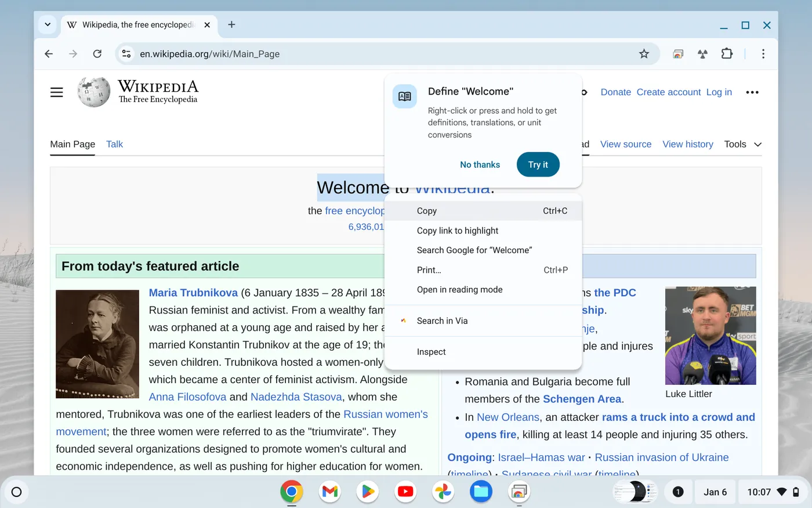Click the dictionary icon in Define popup
812x508 pixels.
coord(405,96)
